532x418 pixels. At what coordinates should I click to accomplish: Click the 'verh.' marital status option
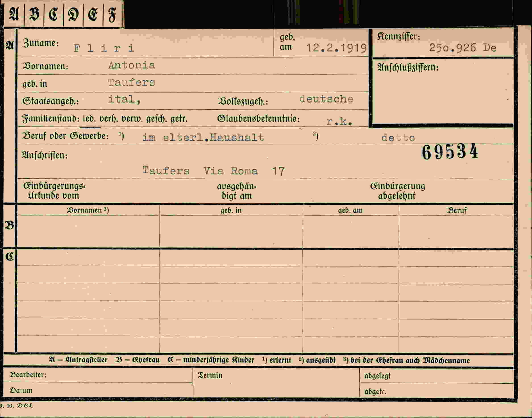tap(109, 119)
